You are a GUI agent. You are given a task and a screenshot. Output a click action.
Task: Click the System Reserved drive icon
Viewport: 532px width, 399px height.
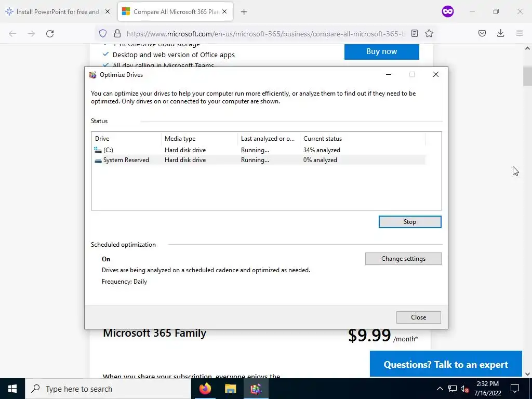[98, 160]
